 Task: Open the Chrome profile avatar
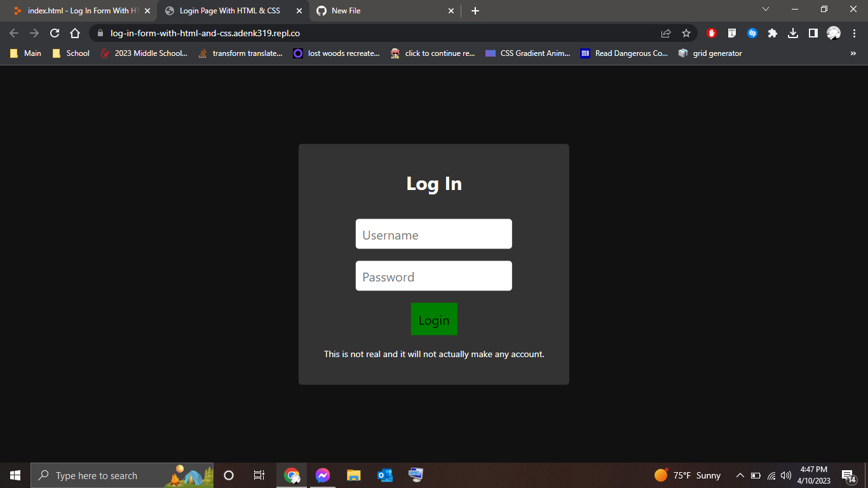(x=833, y=33)
